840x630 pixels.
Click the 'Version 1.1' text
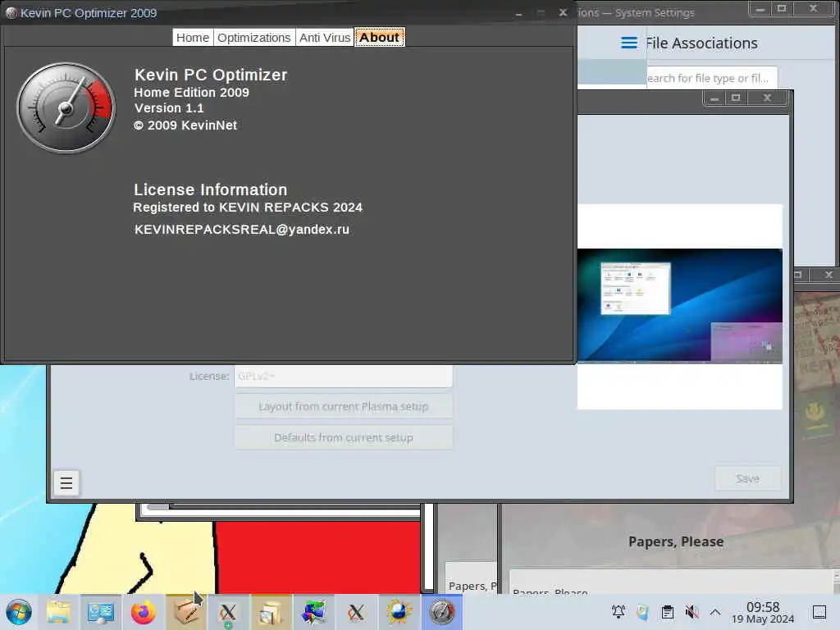coord(169,108)
